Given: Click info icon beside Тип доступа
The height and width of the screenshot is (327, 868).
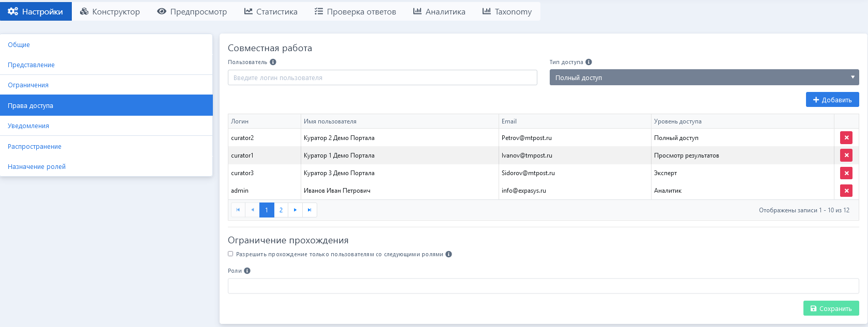Looking at the screenshot, I should tap(588, 62).
